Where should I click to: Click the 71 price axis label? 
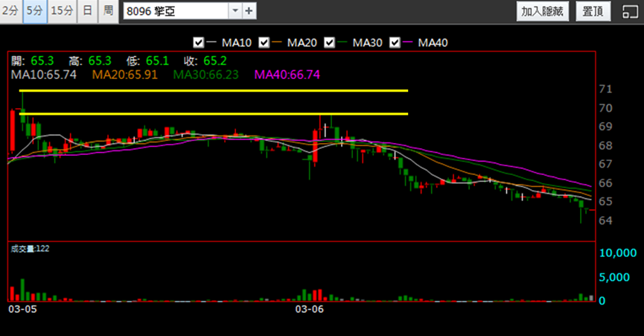[x=605, y=89]
